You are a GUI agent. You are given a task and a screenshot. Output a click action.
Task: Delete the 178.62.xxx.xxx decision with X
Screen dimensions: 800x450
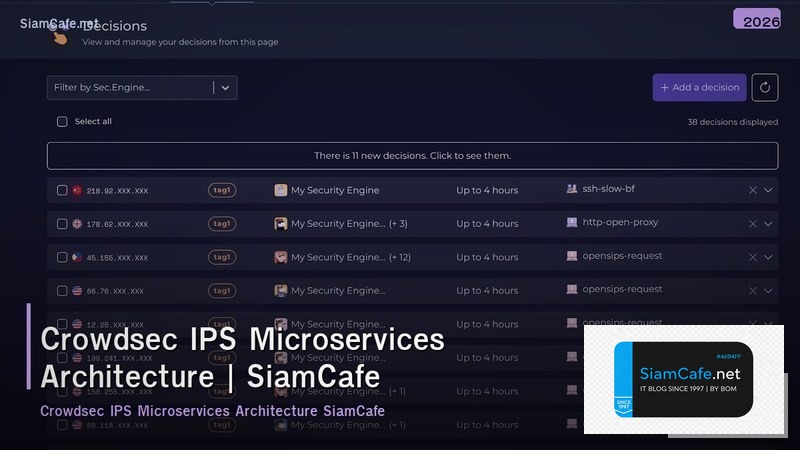click(x=753, y=224)
